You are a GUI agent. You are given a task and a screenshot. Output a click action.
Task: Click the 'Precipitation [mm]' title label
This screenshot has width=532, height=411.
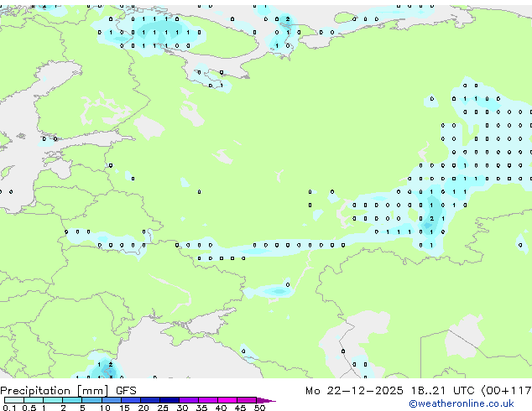coord(55,391)
